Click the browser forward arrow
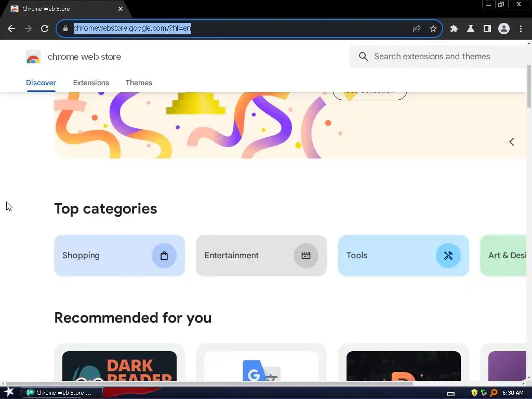Screen dimensions: 532x399 point(28,29)
